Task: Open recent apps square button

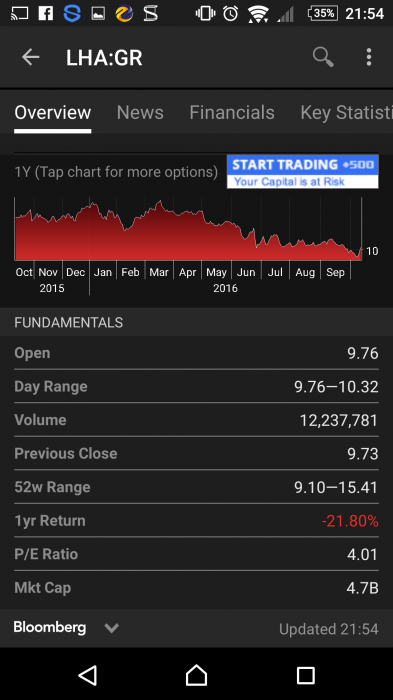Action: [306, 675]
